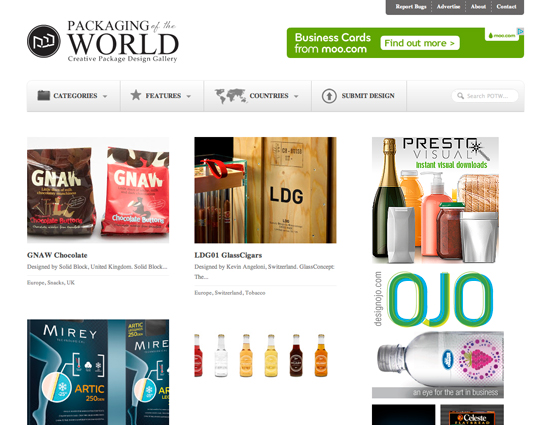Open the Advertise link
The width and height of the screenshot is (535, 425).
[x=448, y=6]
